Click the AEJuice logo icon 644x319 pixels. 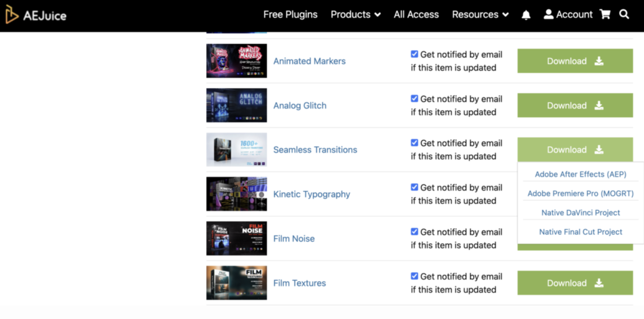point(12,15)
